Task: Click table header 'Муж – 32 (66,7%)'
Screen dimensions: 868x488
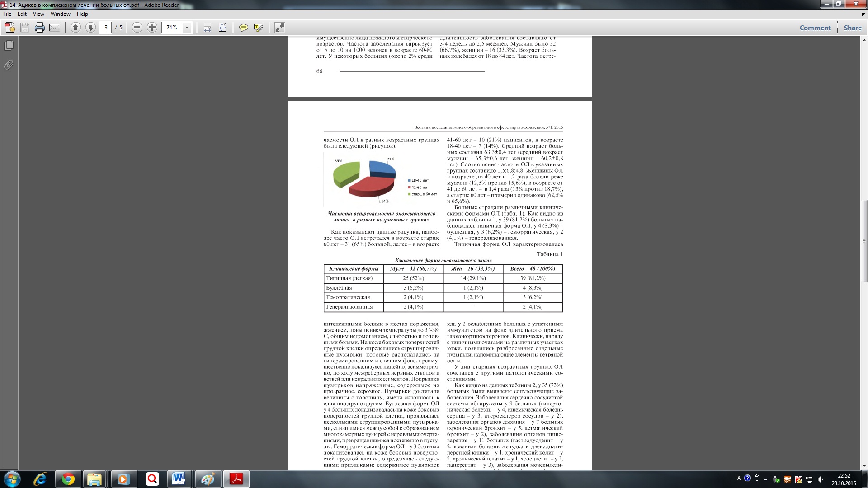Action: [413, 269]
